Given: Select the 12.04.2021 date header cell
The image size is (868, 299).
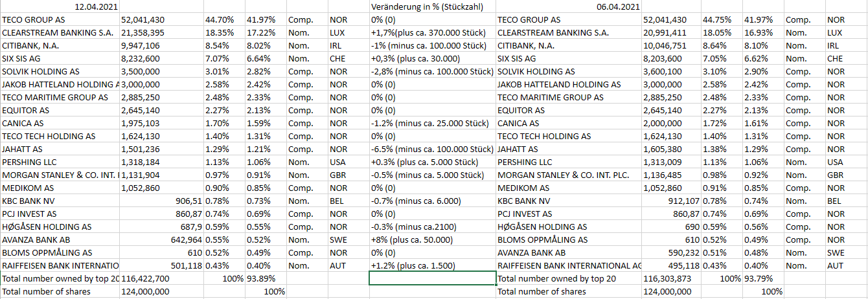Looking at the screenshot, I should 97,7.
